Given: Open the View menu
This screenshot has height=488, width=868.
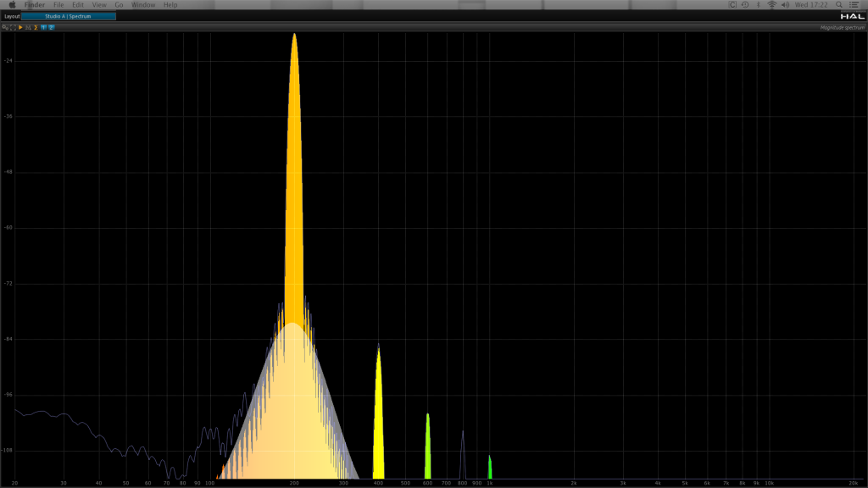Looking at the screenshot, I should (x=99, y=4).
